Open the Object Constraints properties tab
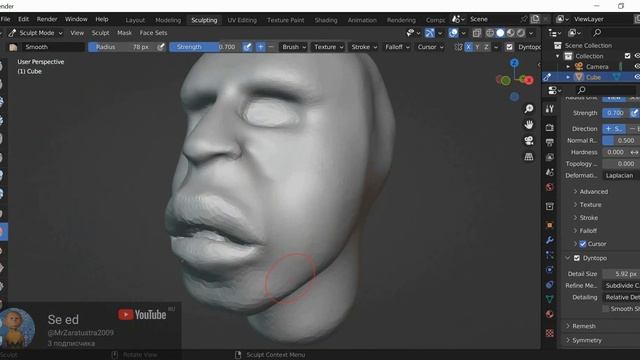 (x=550, y=284)
